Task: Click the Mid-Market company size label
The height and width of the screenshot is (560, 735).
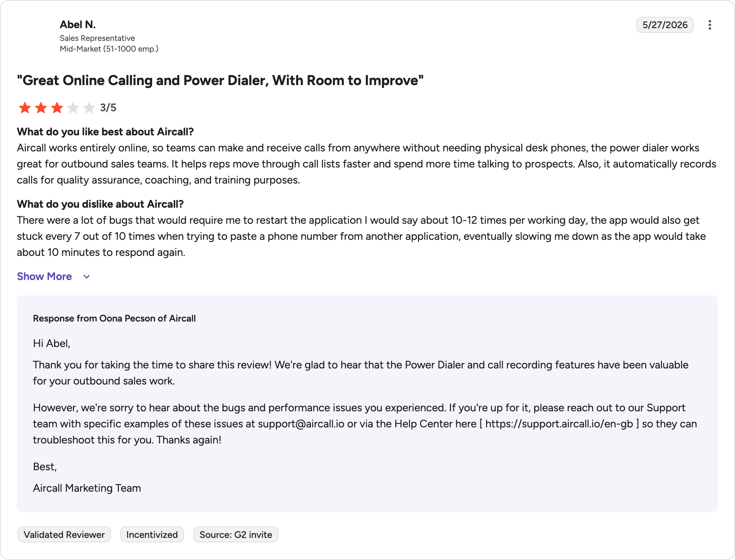Action: 109,49
